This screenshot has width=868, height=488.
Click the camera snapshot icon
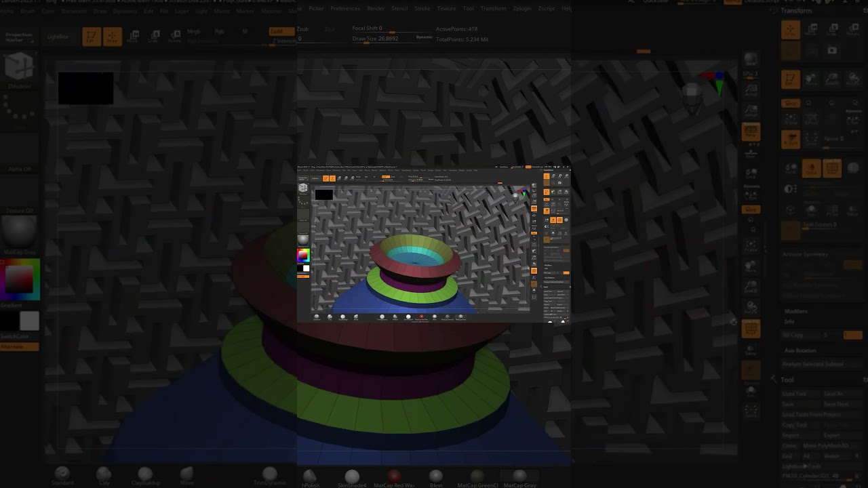click(x=832, y=51)
